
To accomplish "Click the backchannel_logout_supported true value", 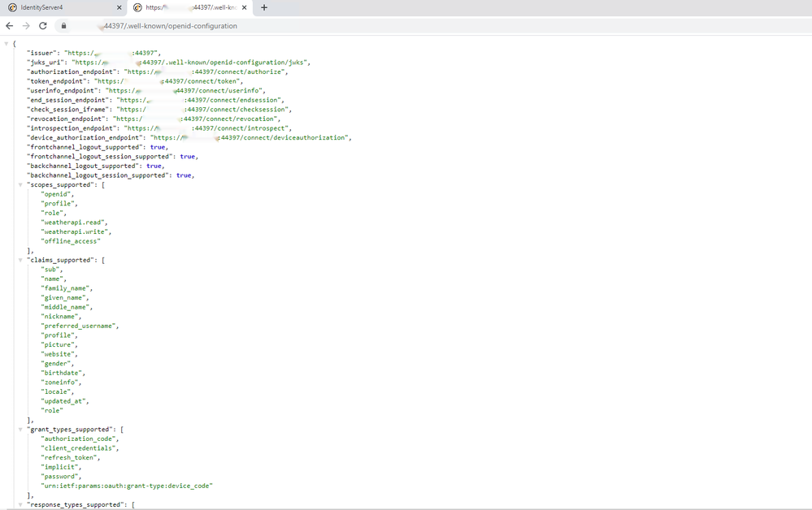I will point(154,166).
